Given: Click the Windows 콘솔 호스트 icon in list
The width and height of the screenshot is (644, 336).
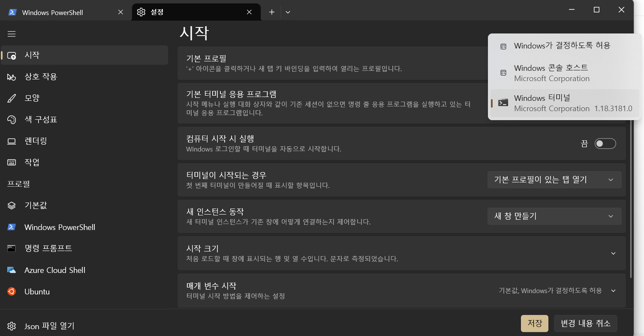Looking at the screenshot, I should pyautogui.click(x=503, y=73).
